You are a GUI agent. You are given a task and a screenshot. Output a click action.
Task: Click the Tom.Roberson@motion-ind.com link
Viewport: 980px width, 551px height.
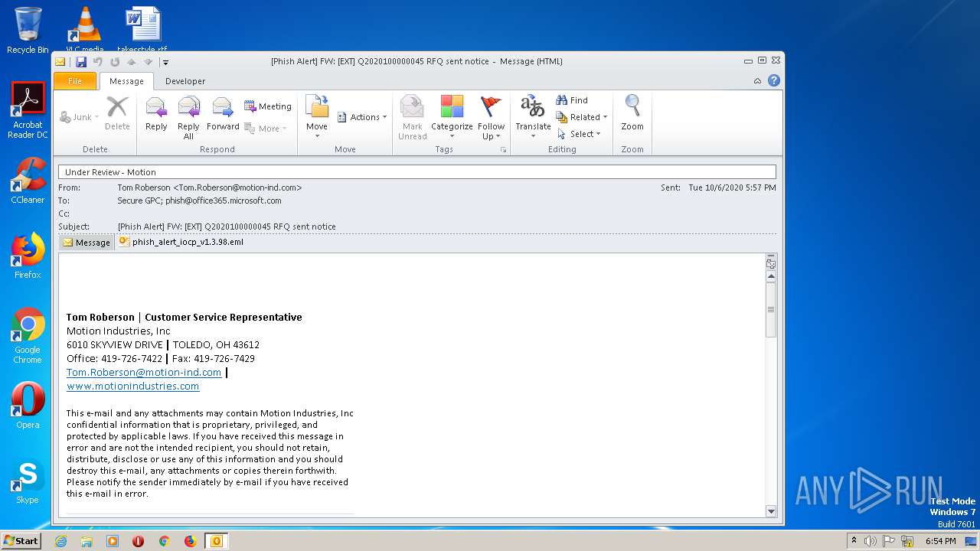[144, 373]
